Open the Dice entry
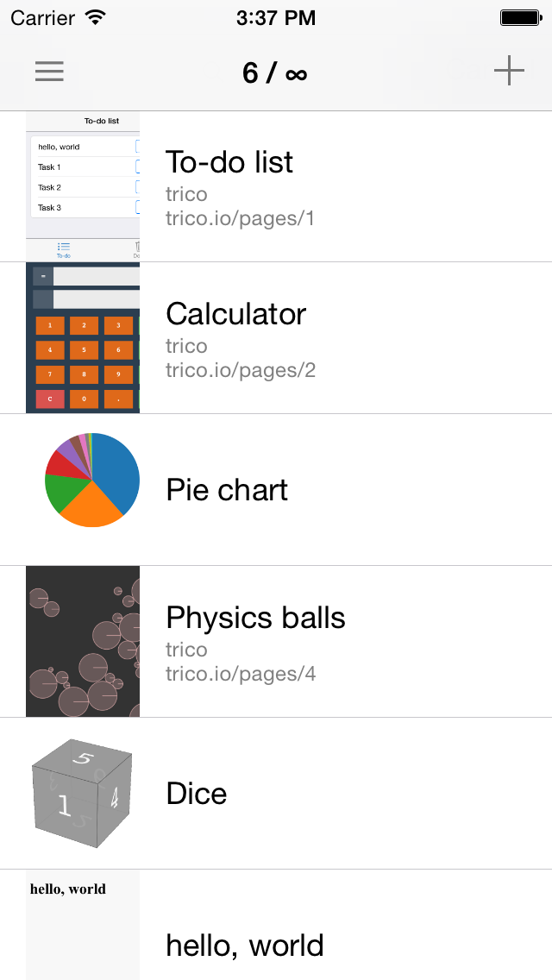 click(x=197, y=794)
